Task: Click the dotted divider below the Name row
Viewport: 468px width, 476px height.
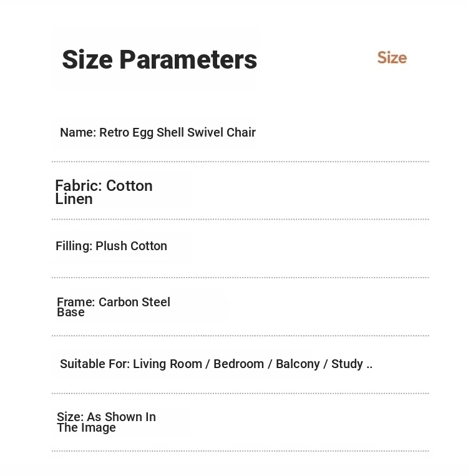Action: [240, 162]
